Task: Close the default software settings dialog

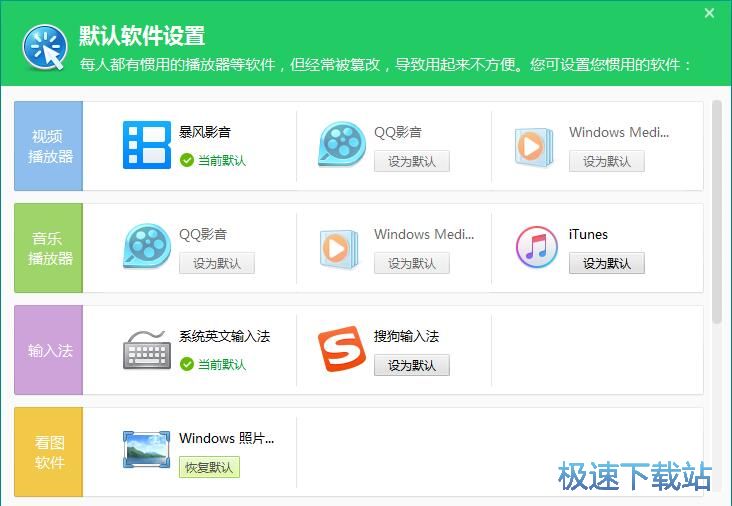Action: pyautogui.click(x=709, y=13)
